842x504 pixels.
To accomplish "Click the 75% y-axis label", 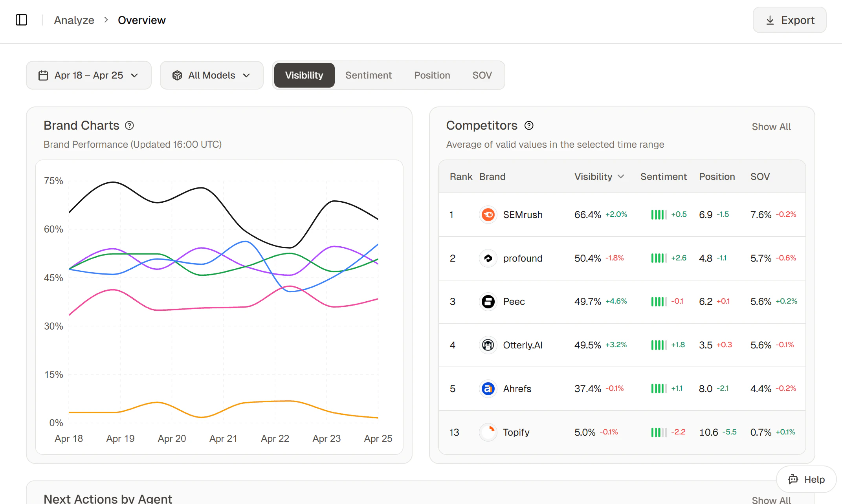I will point(53,181).
